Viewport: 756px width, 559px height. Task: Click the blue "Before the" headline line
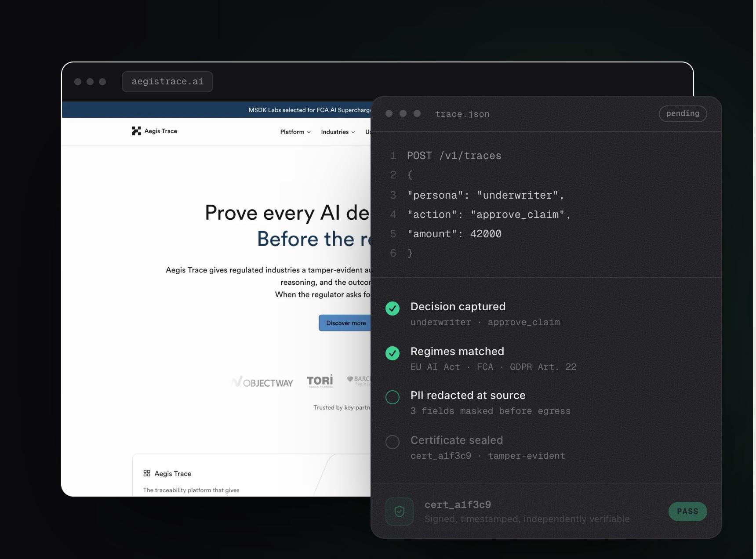[x=314, y=239]
